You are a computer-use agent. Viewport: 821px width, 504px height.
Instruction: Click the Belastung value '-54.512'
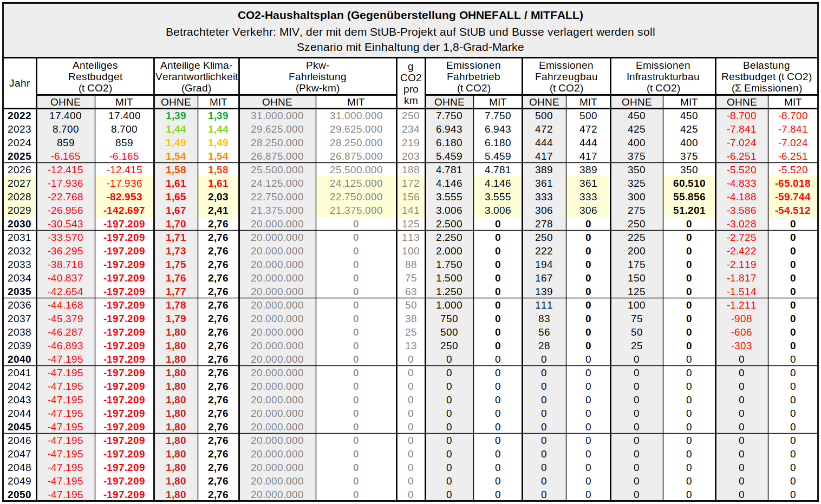coord(793,211)
